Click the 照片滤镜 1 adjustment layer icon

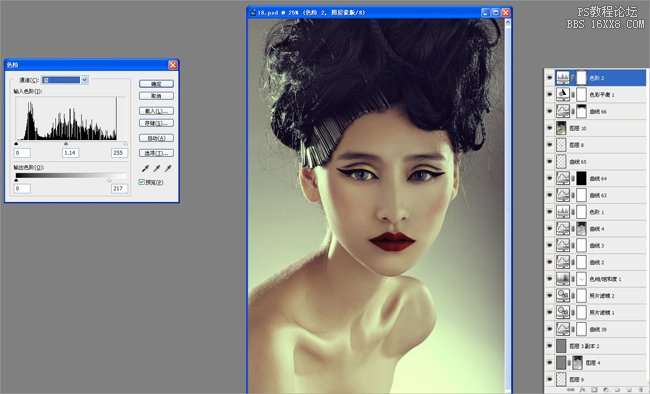[563, 312]
